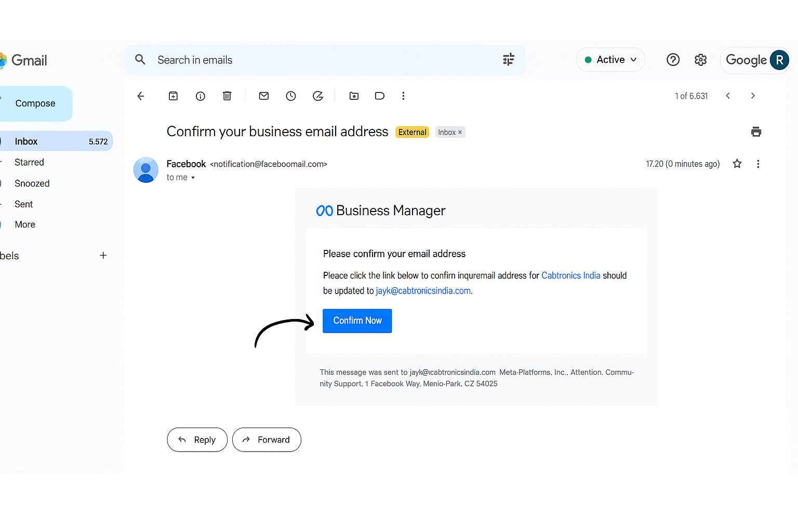Open toolbar more options menu
The image size is (798, 532).
(403, 96)
